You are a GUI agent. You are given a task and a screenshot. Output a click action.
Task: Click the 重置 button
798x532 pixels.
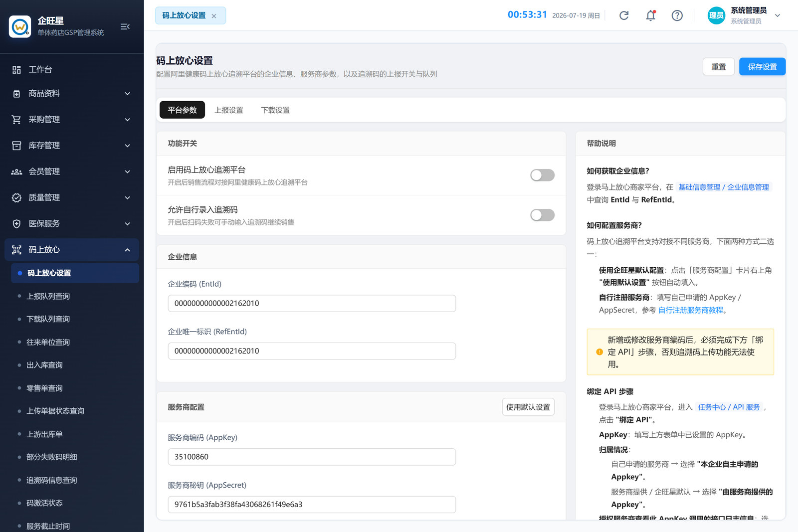719,67
